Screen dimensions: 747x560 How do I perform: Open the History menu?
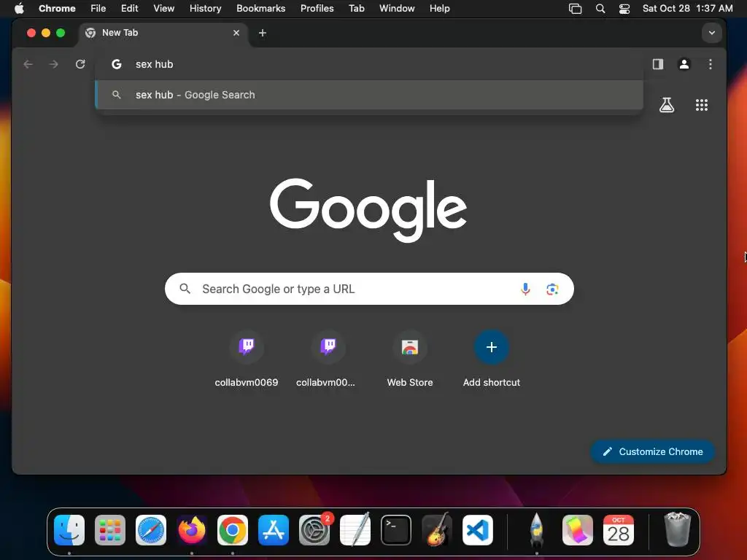tap(205, 8)
